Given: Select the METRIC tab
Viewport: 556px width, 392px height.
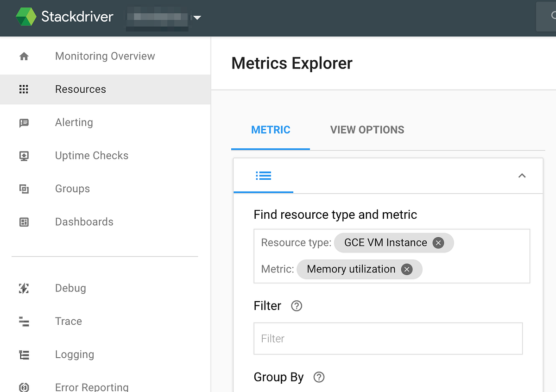Looking at the screenshot, I should [x=271, y=130].
